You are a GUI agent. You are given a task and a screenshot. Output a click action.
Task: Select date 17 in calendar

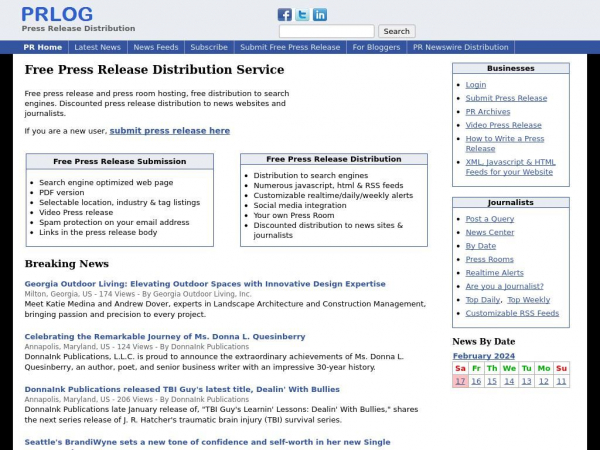click(460, 381)
